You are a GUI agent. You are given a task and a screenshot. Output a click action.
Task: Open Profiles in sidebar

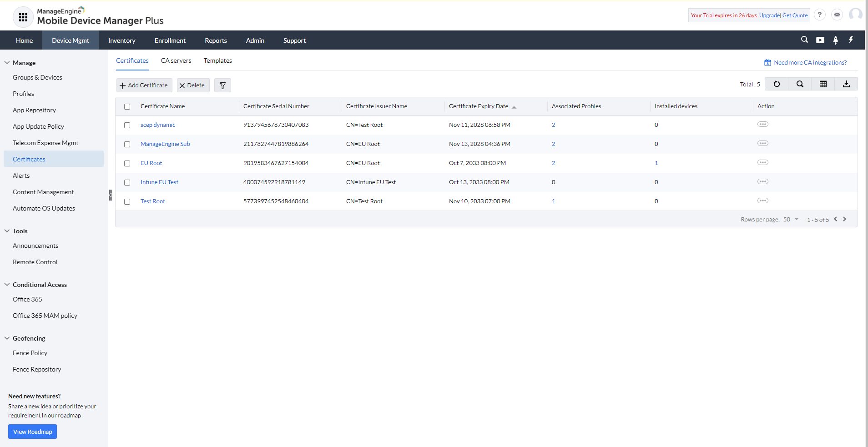pos(23,94)
